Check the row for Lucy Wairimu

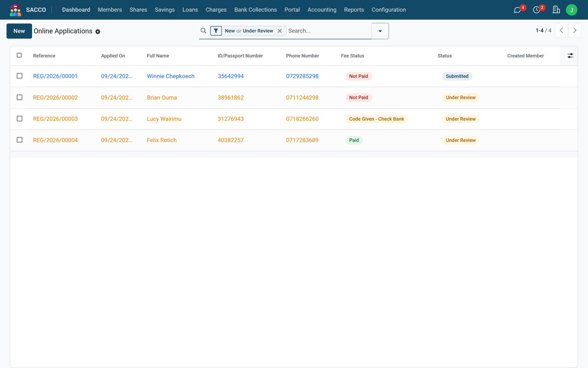click(19, 118)
